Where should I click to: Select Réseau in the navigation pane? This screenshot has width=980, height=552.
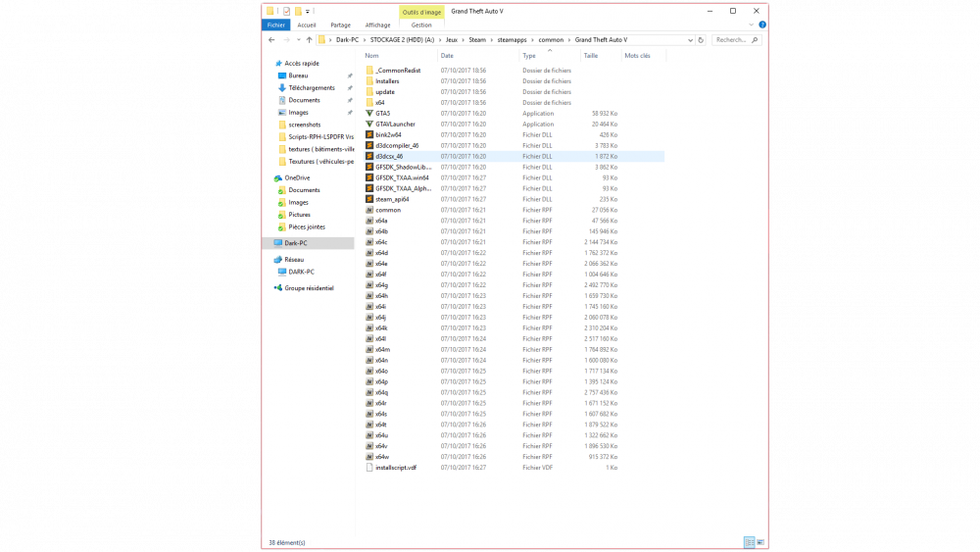(294, 260)
